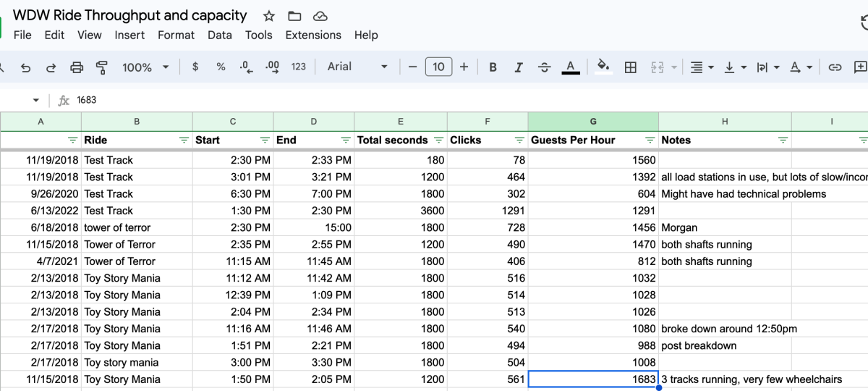Toggle bold formatting
Screen dimensions: 868x391
tap(493, 67)
